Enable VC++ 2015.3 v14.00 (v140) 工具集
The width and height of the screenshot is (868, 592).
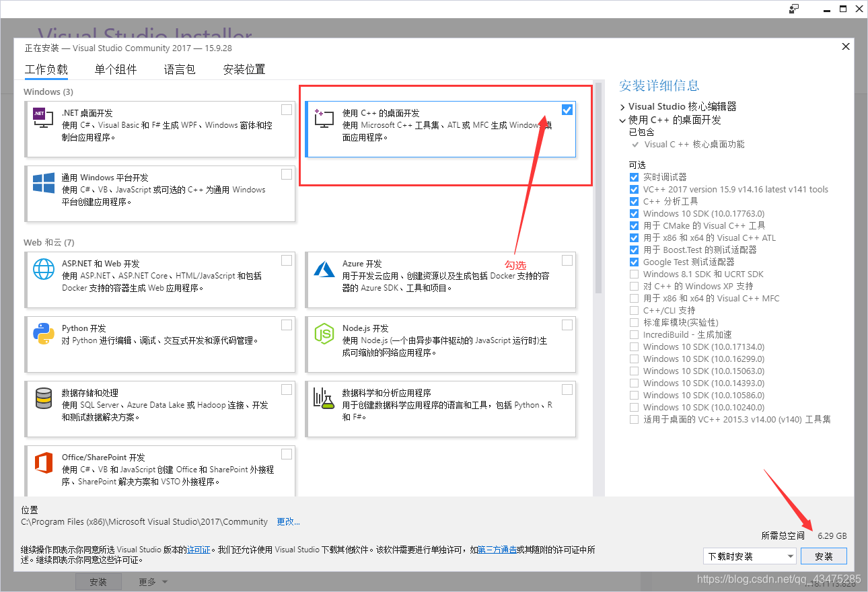tap(634, 419)
